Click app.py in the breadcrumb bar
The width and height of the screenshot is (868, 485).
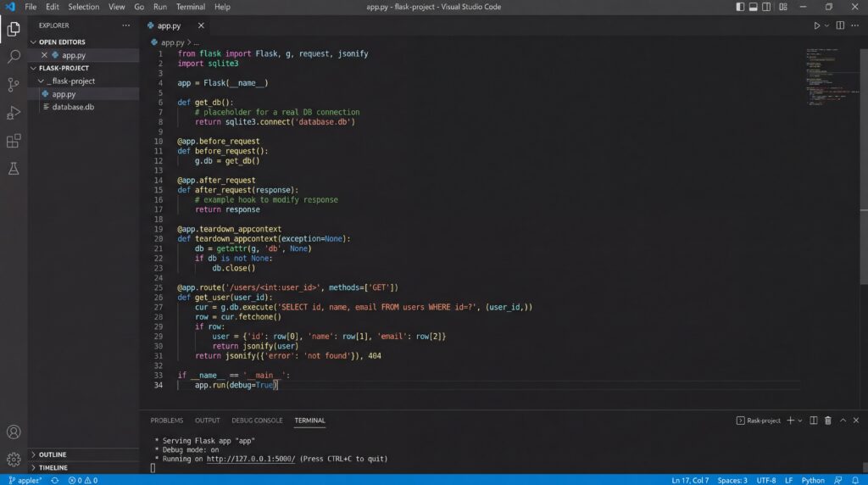pos(172,42)
